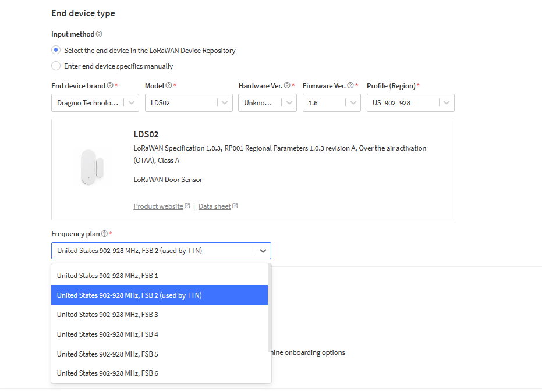Click help icon next to Input method
The height and width of the screenshot is (392, 542).
99,34
